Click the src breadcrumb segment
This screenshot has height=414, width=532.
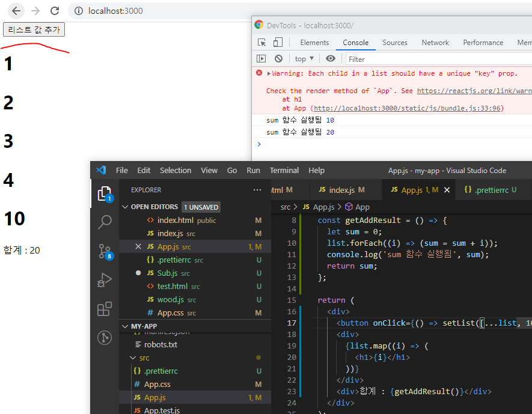tap(286, 207)
